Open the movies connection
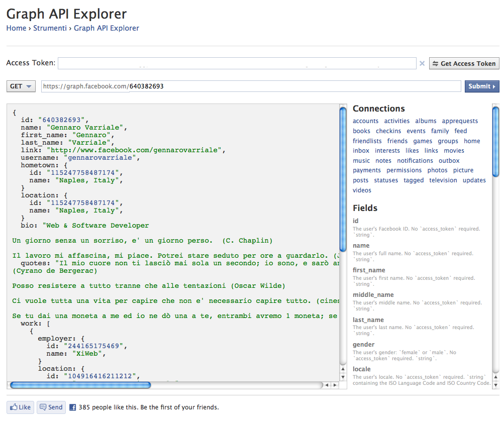The image size is (504, 423). [x=454, y=151]
